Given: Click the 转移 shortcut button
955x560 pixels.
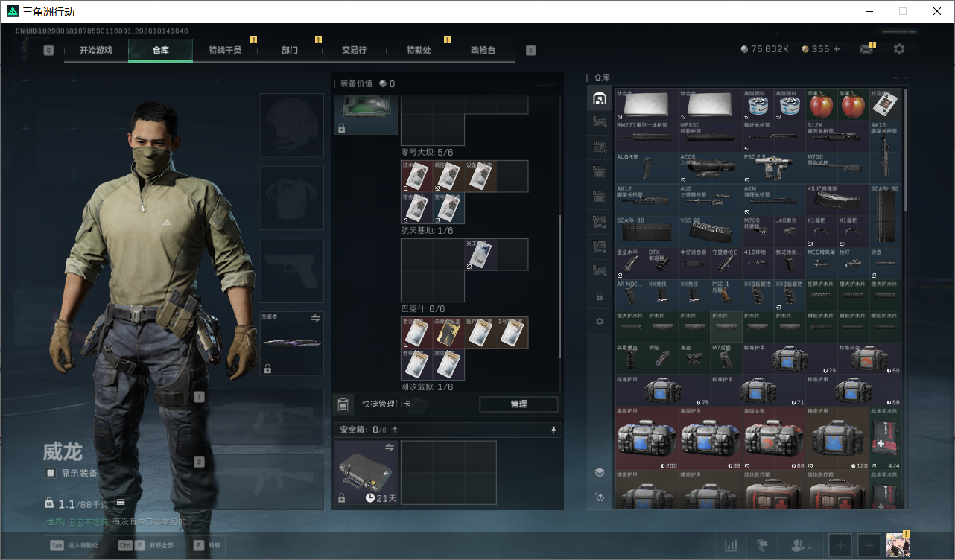Looking at the screenshot, I should click(208, 546).
